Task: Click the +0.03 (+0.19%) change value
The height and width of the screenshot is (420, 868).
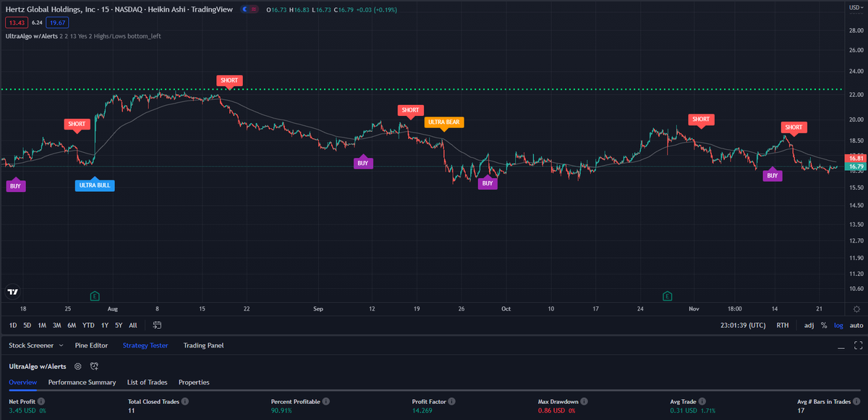Action: [376, 9]
